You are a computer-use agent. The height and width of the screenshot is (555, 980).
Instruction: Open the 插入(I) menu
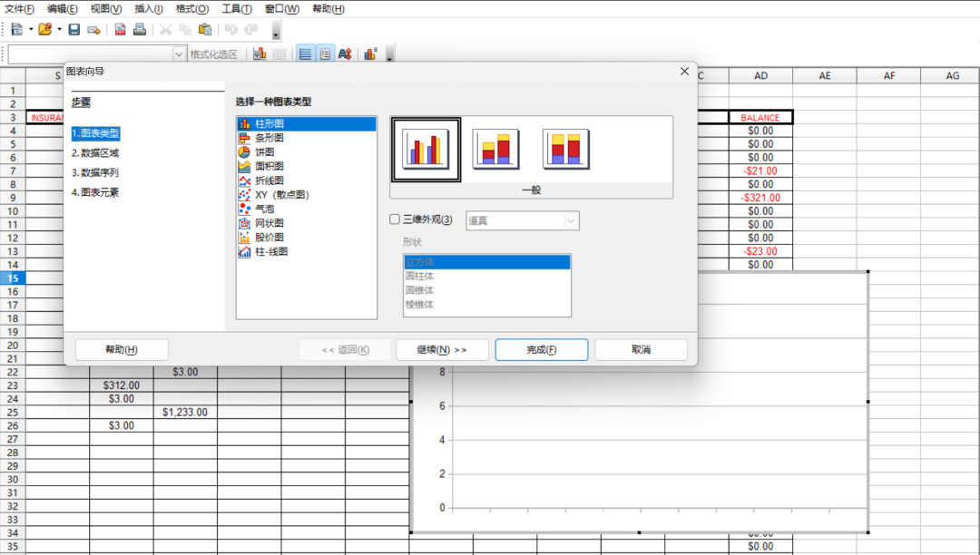[149, 9]
